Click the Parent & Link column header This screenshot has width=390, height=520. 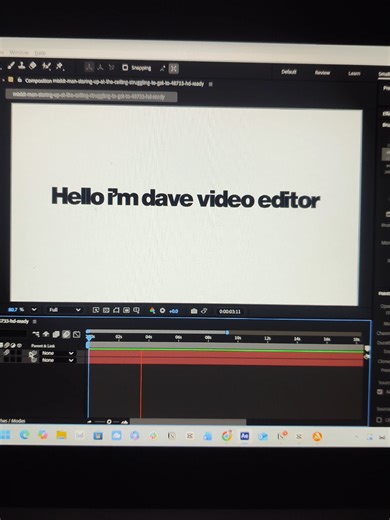[x=43, y=346]
